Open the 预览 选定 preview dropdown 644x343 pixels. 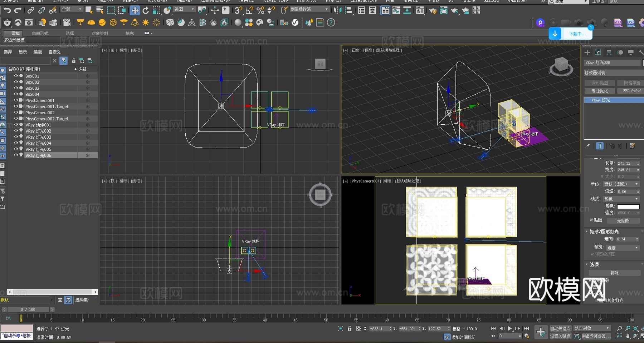(623, 248)
